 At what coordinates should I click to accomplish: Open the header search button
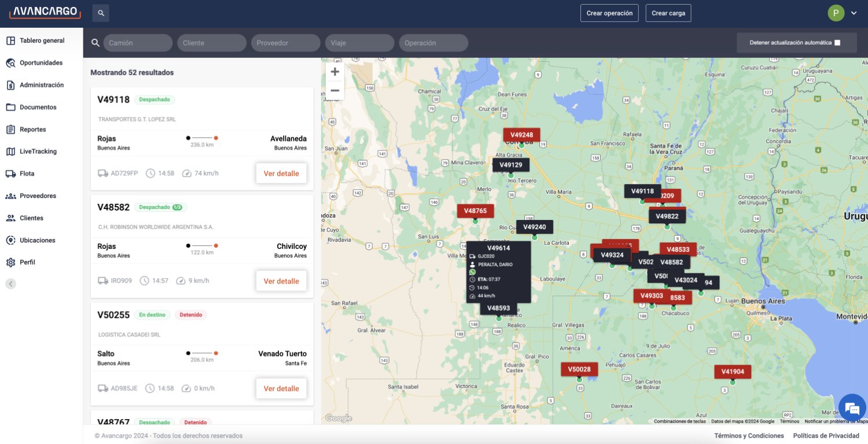(101, 13)
